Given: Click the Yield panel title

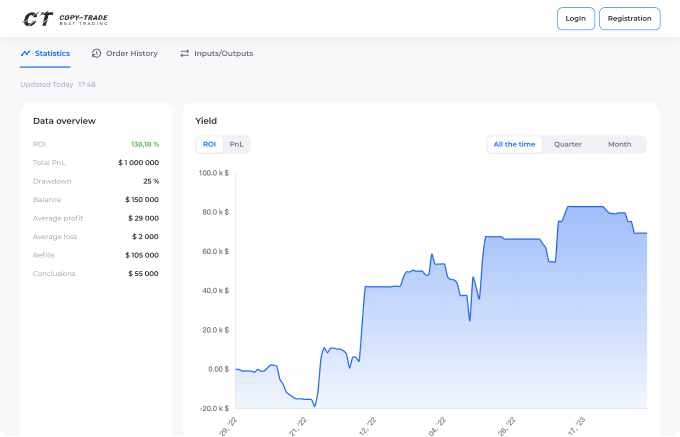Looking at the screenshot, I should 206,121.
